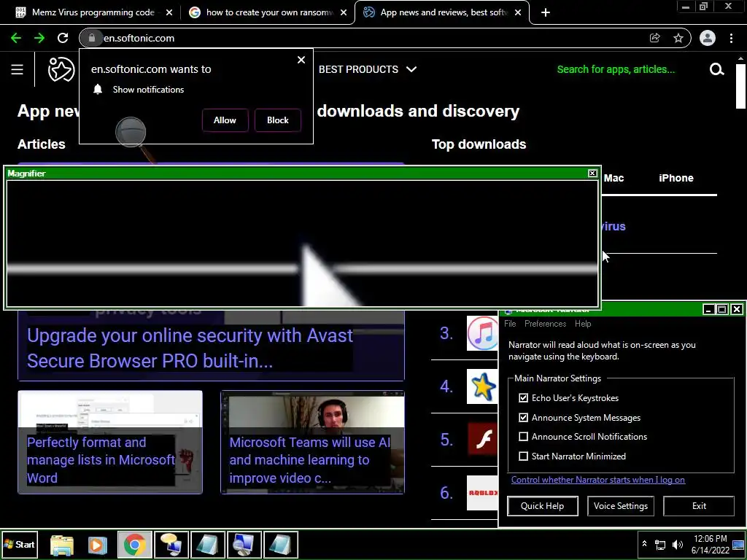Open Narrator Help menu
The width and height of the screenshot is (747, 560).
tap(583, 324)
